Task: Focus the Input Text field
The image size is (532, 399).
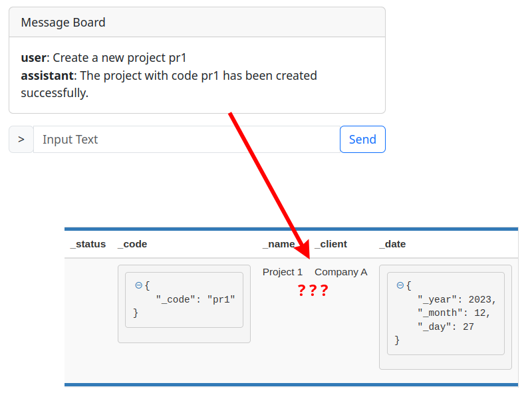Action: tap(186, 140)
